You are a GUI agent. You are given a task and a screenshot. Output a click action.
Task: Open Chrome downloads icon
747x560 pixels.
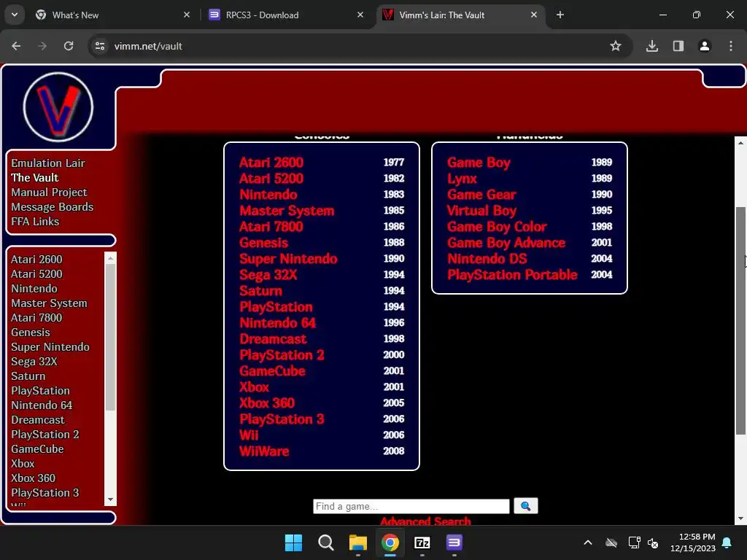click(652, 46)
